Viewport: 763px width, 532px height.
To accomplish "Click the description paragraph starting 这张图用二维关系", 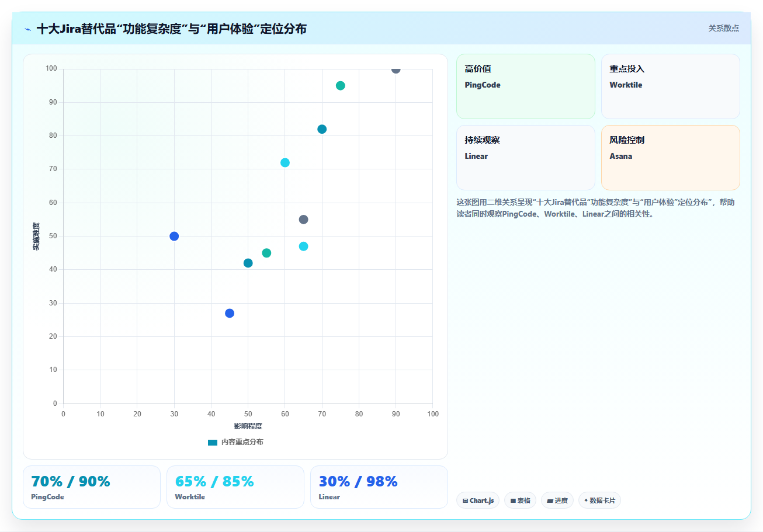I will point(595,208).
